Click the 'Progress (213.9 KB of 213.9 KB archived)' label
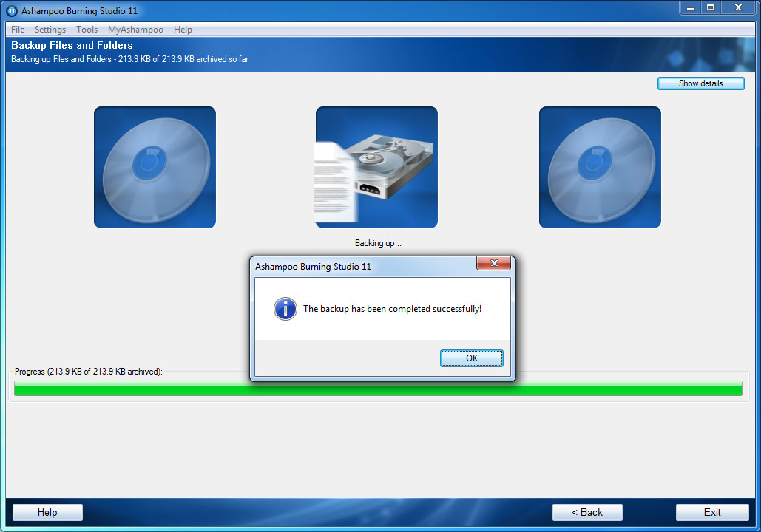The width and height of the screenshot is (761, 532). coord(89,372)
